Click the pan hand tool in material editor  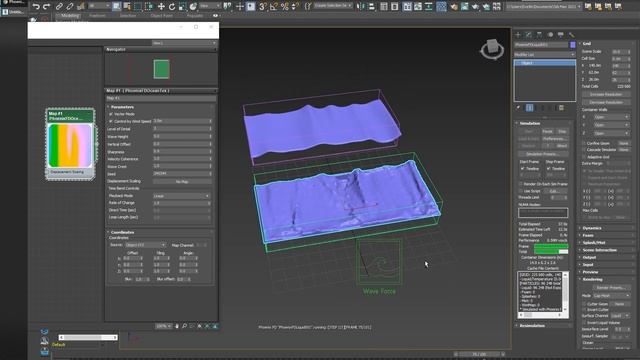coord(177,326)
